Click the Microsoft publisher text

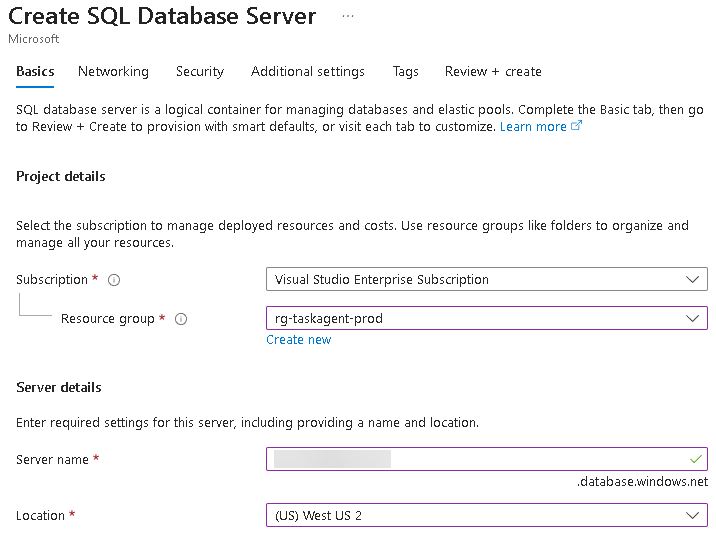coord(34,39)
